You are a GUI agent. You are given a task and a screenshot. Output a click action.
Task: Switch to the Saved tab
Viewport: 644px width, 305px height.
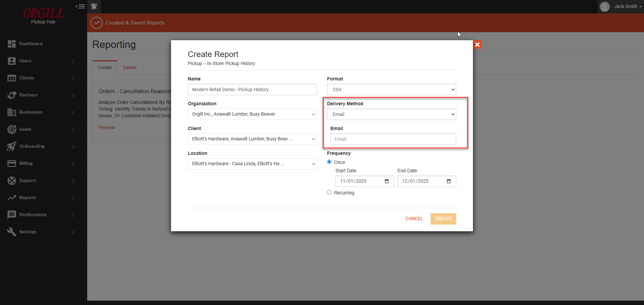coord(130,67)
